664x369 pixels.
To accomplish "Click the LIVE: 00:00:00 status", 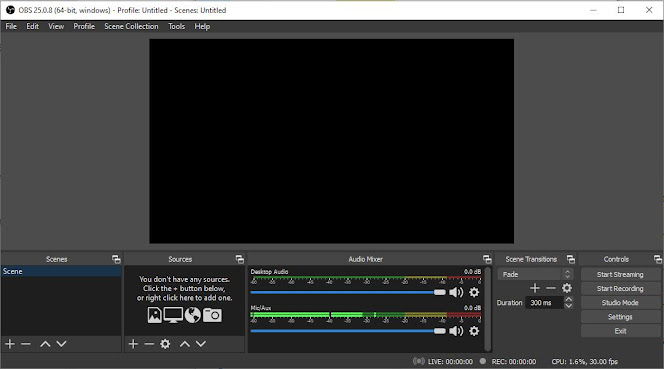I will coord(450,361).
